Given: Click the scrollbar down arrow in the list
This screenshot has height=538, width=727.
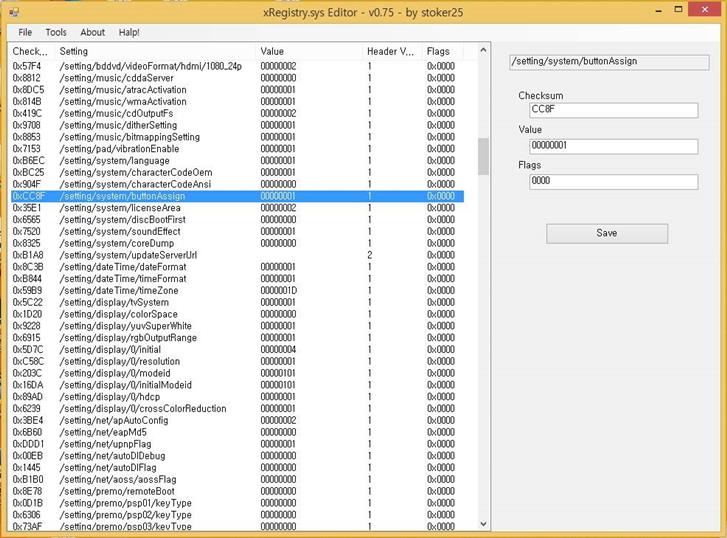Looking at the screenshot, I should [x=483, y=523].
